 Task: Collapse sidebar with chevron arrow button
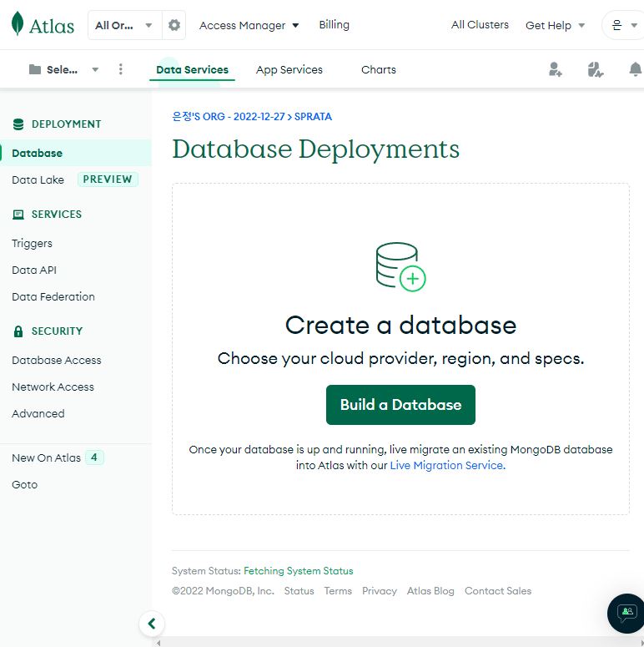pyautogui.click(x=152, y=623)
